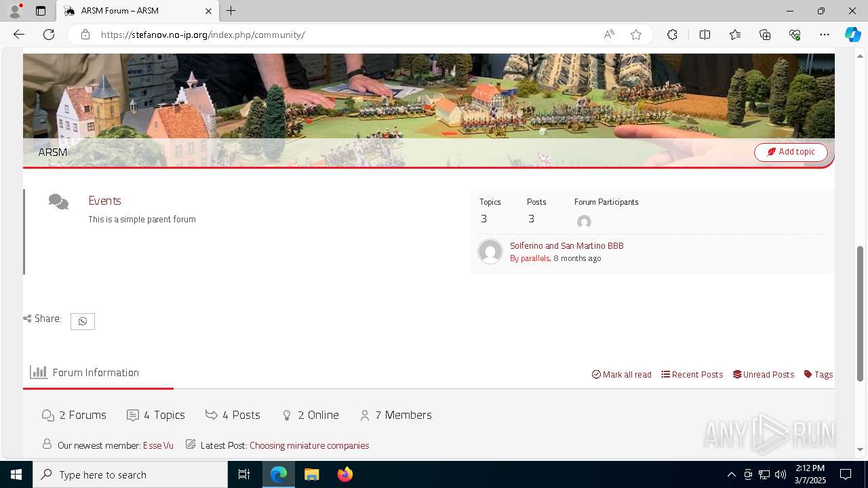Share the forum via WhatsApp icon

click(x=83, y=321)
